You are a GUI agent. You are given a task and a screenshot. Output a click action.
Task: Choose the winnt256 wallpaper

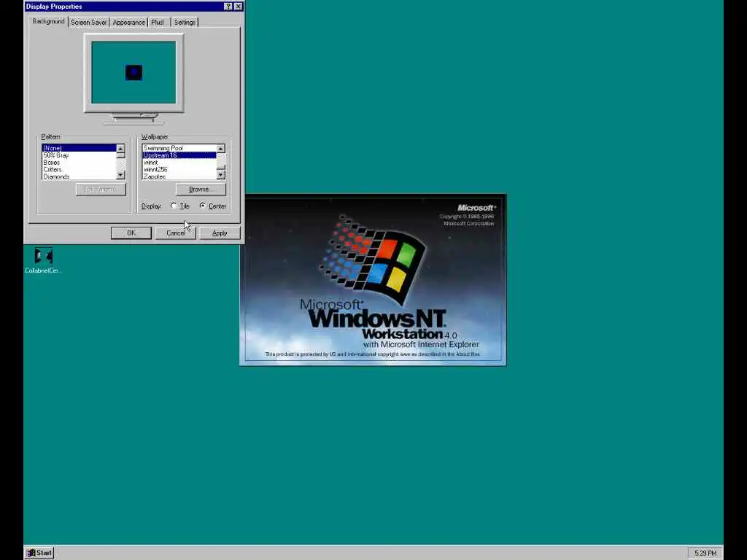[x=179, y=169]
